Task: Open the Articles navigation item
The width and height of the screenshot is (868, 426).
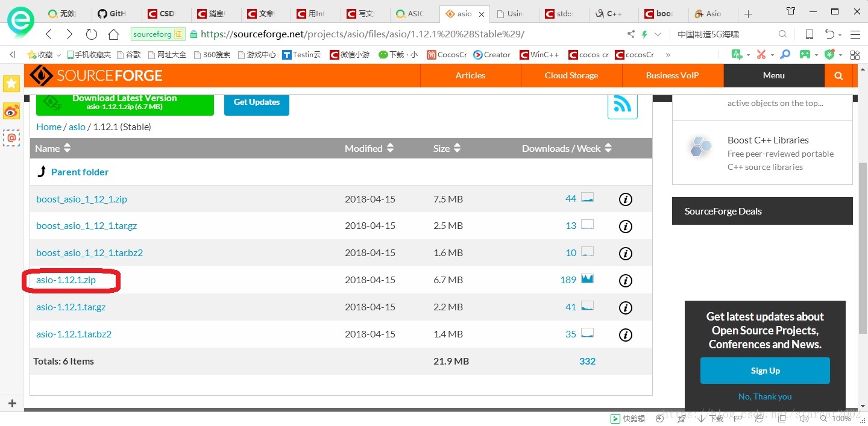Action: 470,75
